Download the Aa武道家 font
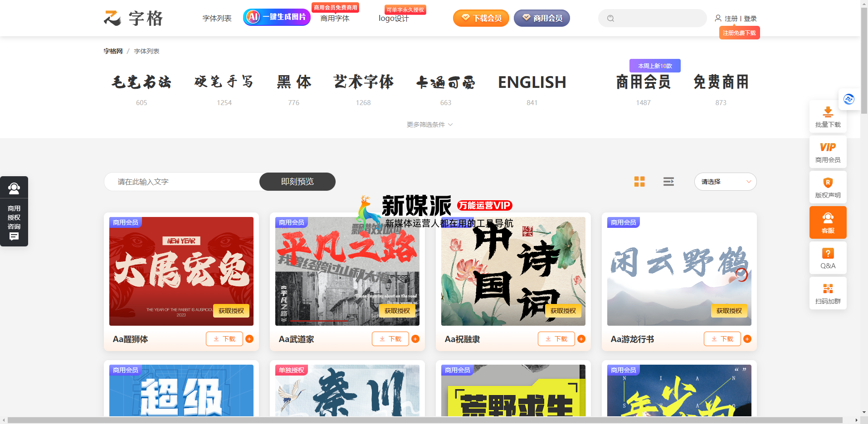Image resolution: width=868 pixels, height=424 pixels. [390, 339]
